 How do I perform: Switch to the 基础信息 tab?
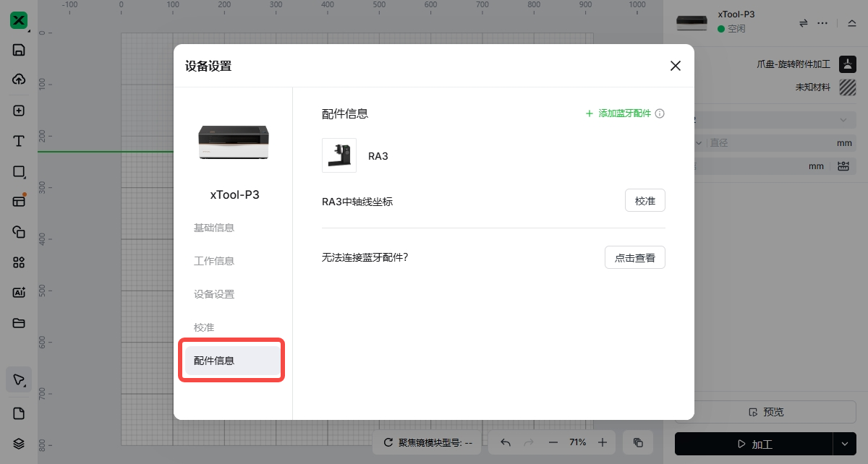coord(214,228)
